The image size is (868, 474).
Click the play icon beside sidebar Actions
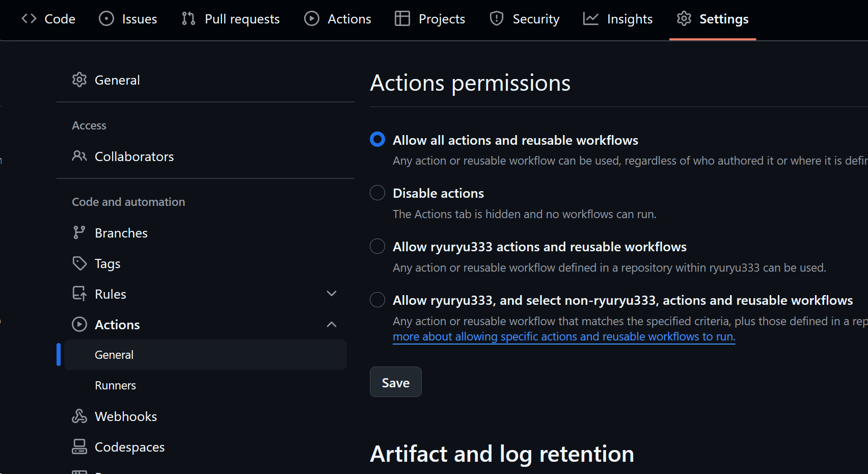79,324
